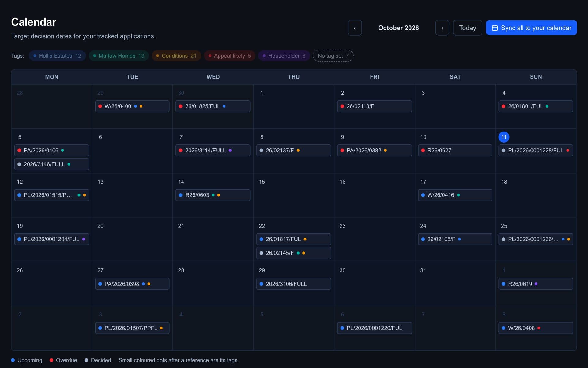Viewport: 588px width, 368px height.
Task: Toggle the Marlow Homes tag filter
Action: (x=119, y=56)
